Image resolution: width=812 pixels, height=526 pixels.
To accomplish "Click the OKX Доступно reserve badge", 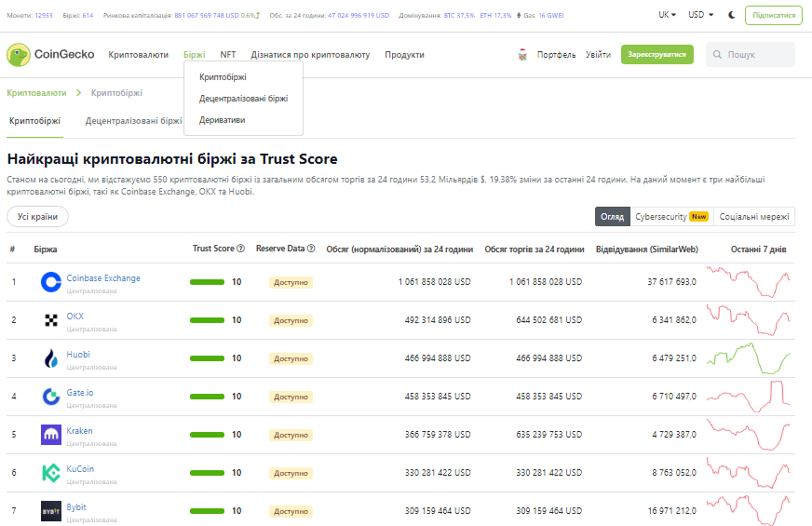I will pyautogui.click(x=291, y=320).
